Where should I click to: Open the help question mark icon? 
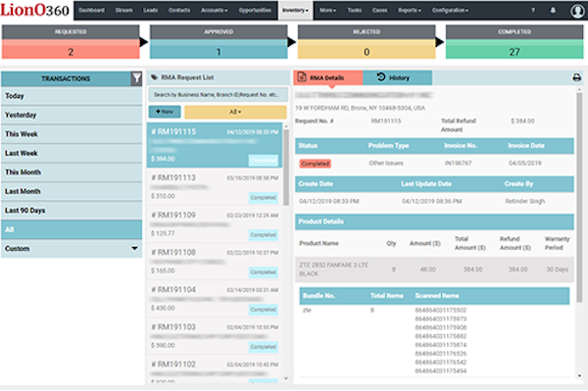[x=533, y=10]
